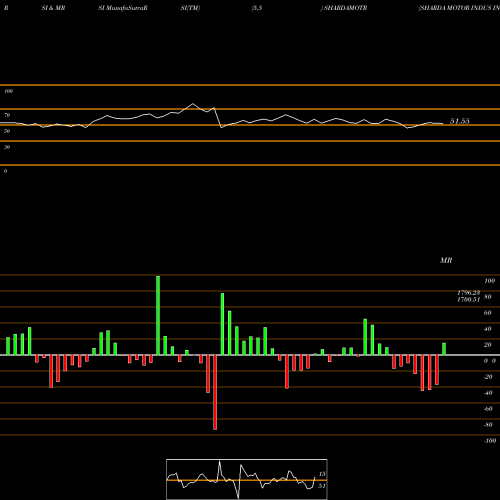Click the "SI(TM)" header label
The width and height of the screenshot is (500, 500).
190,8
